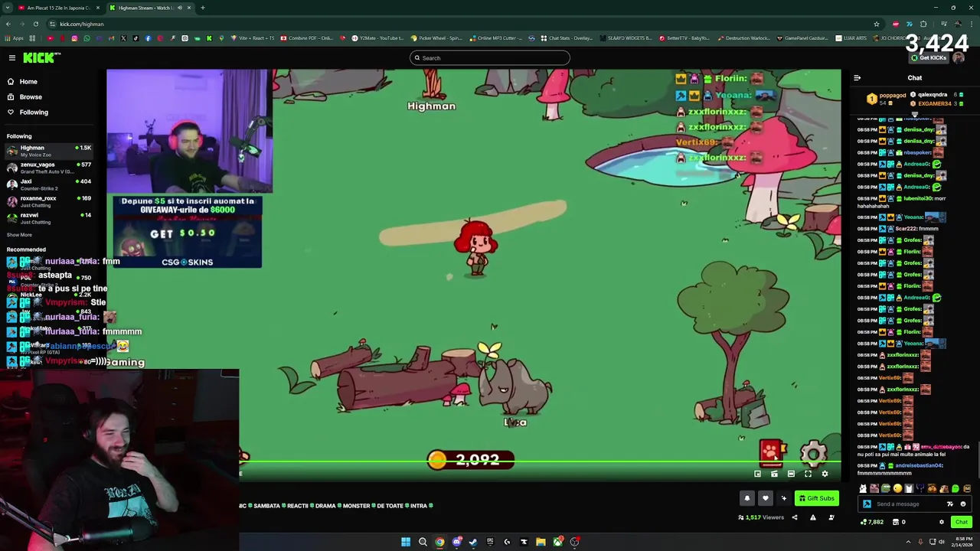Click the user icon next to report
The image size is (980, 551).
831,518
